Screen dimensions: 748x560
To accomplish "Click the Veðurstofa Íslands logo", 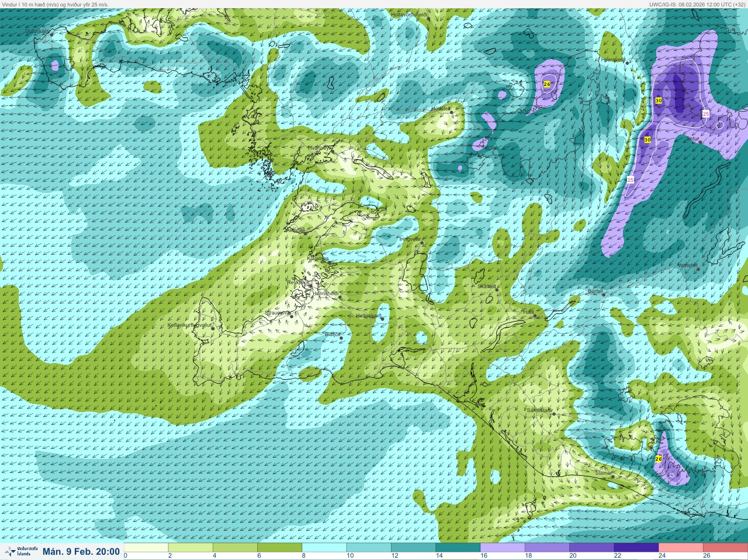I will coord(20,551).
